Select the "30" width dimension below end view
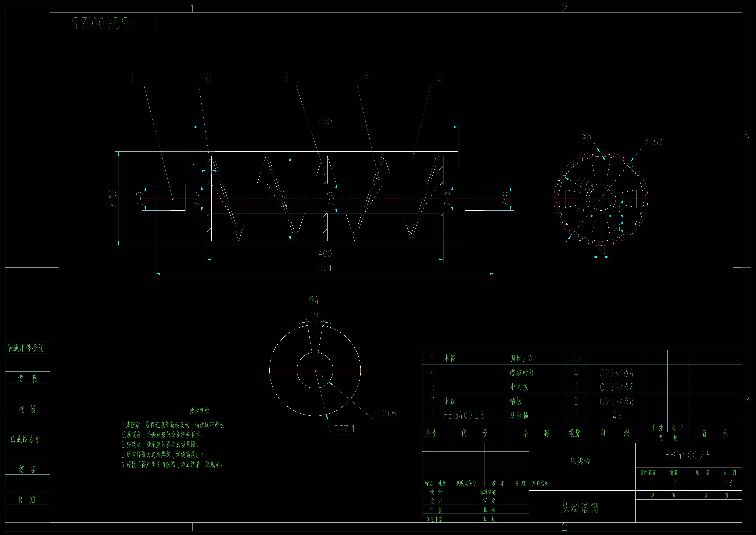756x535 pixels. click(601, 252)
